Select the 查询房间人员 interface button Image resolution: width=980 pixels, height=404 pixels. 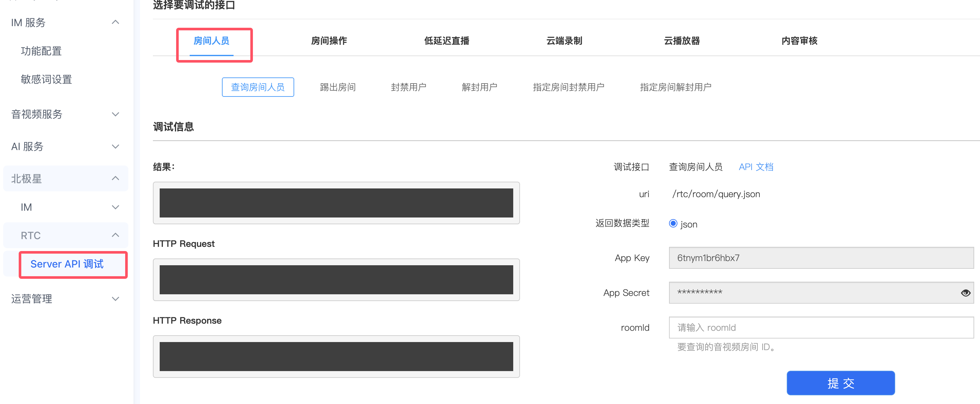pos(258,87)
